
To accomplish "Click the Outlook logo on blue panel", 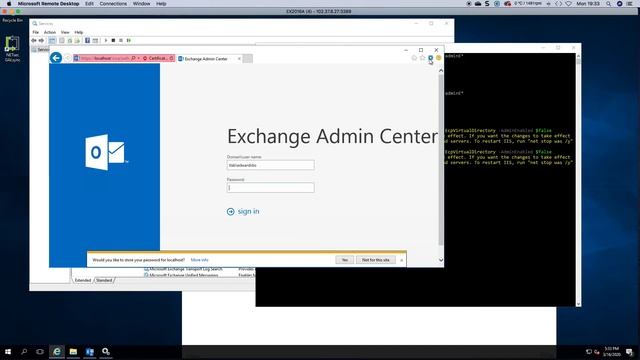I will pos(105,152).
